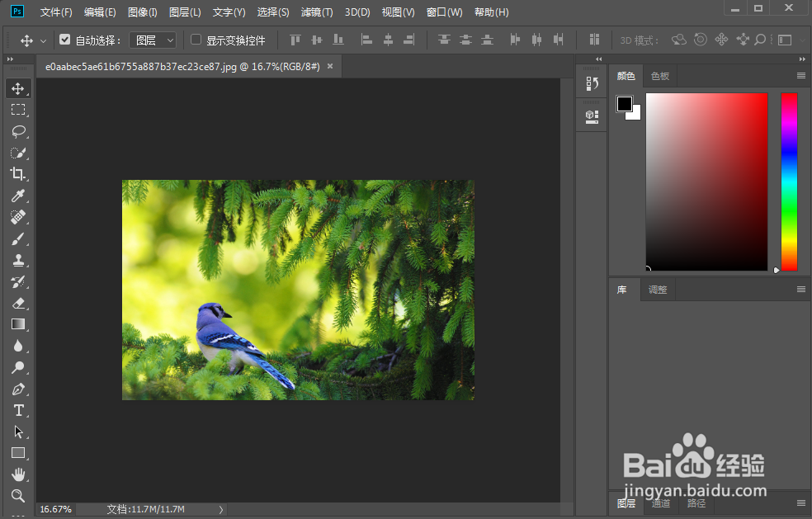Open the 图层 auto-select dropdown
812x519 pixels.
pyautogui.click(x=153, y=40)
